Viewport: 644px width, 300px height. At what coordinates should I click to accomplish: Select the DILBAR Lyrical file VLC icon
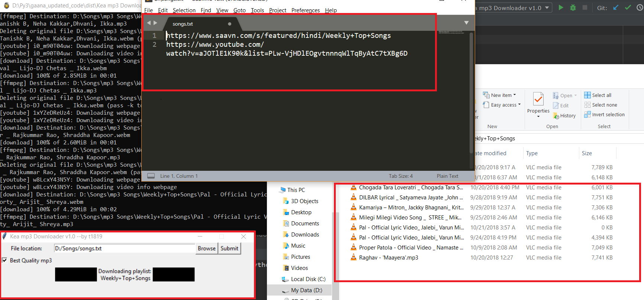click(x=353, y=198)
